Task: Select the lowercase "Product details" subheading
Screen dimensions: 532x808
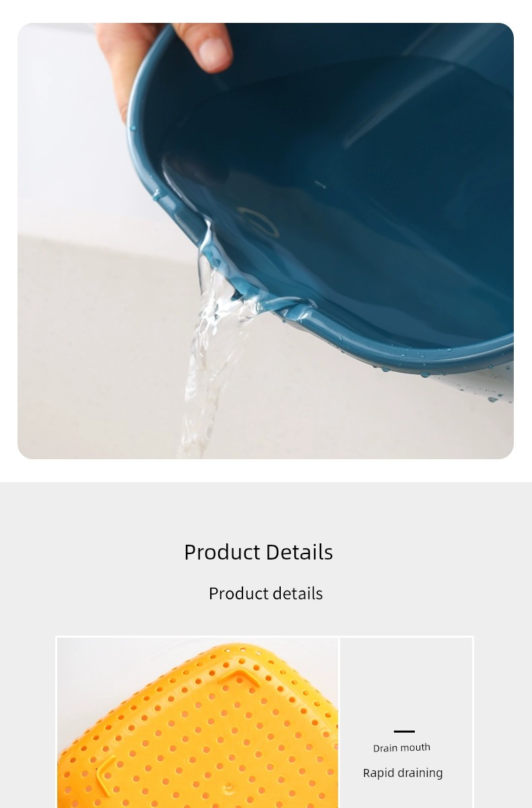Action: tap(265, 593)
